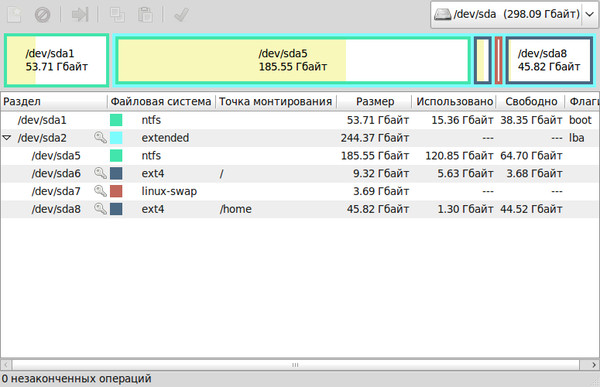This screenshot has height=387, width=600.
Task: Click the key lock icon for /dev/sda8
Action: (100, 209)
